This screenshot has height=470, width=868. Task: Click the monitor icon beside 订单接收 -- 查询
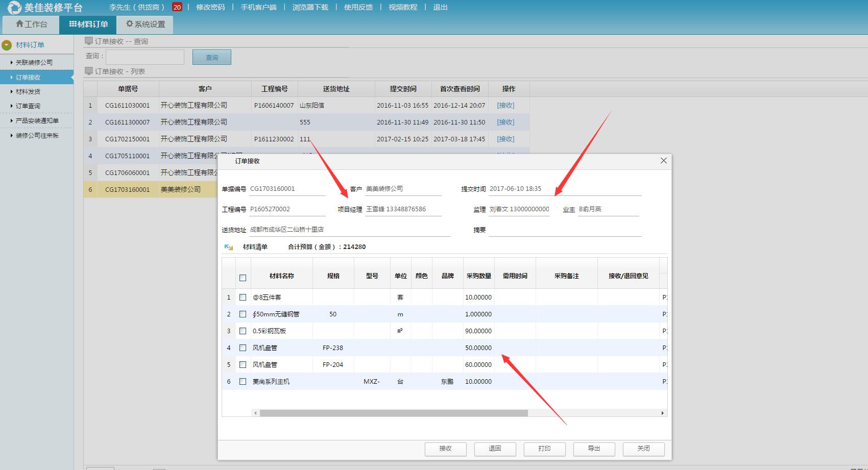coord(89,41)
